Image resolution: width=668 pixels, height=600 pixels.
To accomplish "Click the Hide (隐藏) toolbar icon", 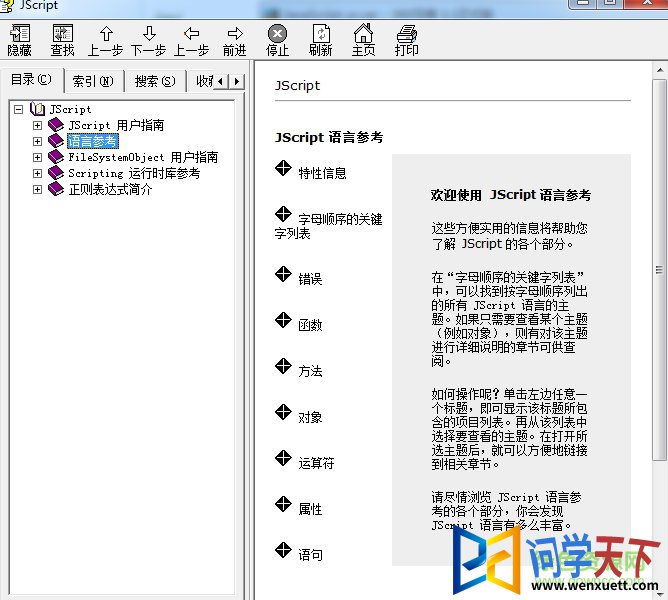I will [x=20, y=33].
